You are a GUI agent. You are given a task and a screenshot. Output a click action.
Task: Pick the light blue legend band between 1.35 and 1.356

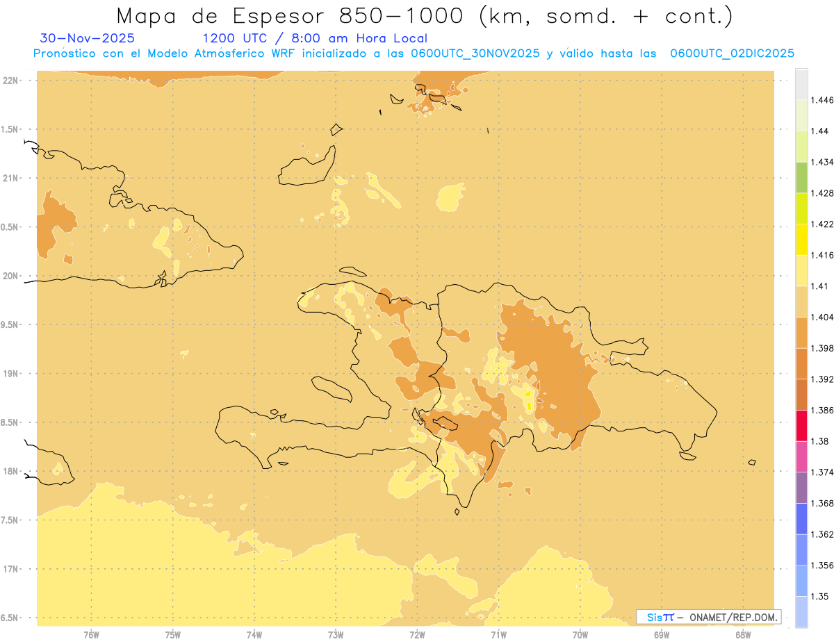tap(801, 580)
